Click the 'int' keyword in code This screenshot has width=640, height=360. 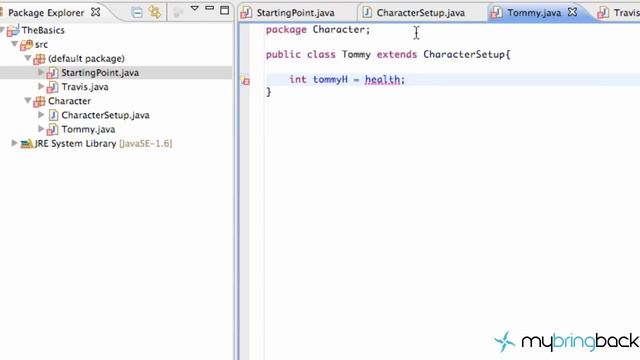click(x=298, y=79)
